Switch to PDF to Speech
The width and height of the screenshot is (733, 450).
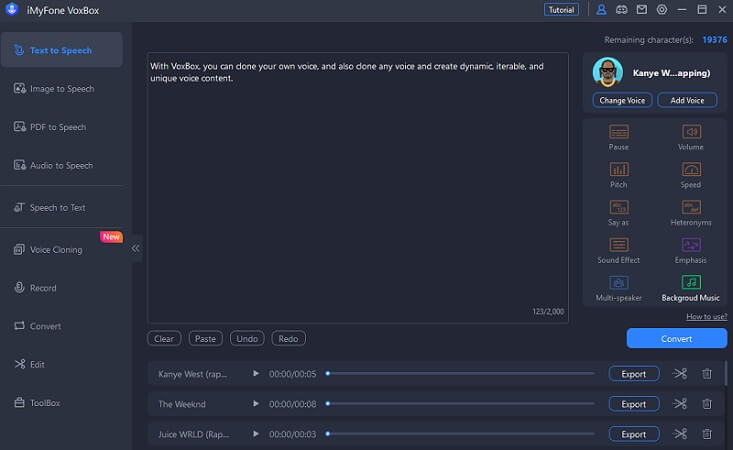click(x=62, y=127)
